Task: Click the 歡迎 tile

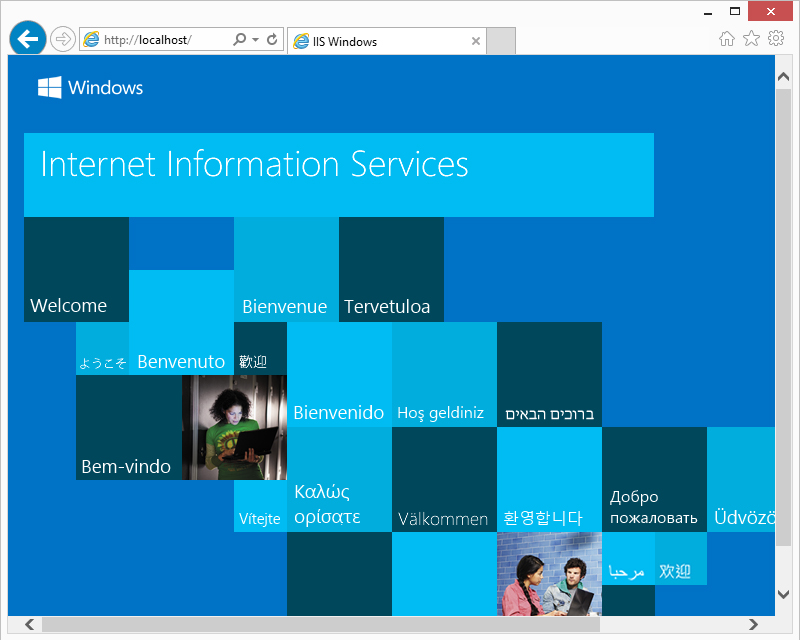Action: (x=260, y=349)
